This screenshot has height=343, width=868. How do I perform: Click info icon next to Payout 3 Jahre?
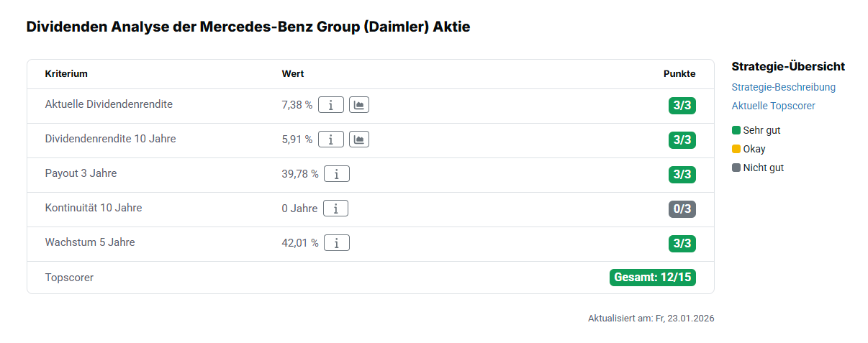click(x=336, y=174)
